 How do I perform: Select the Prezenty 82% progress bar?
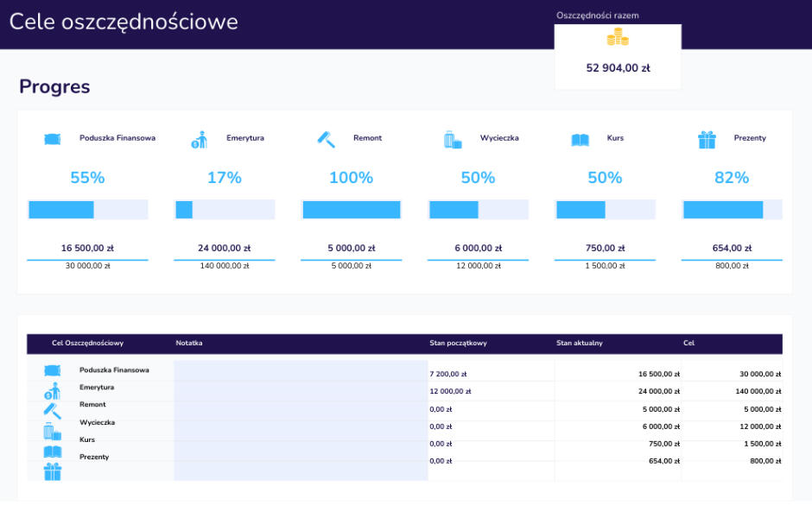[732, 210]
